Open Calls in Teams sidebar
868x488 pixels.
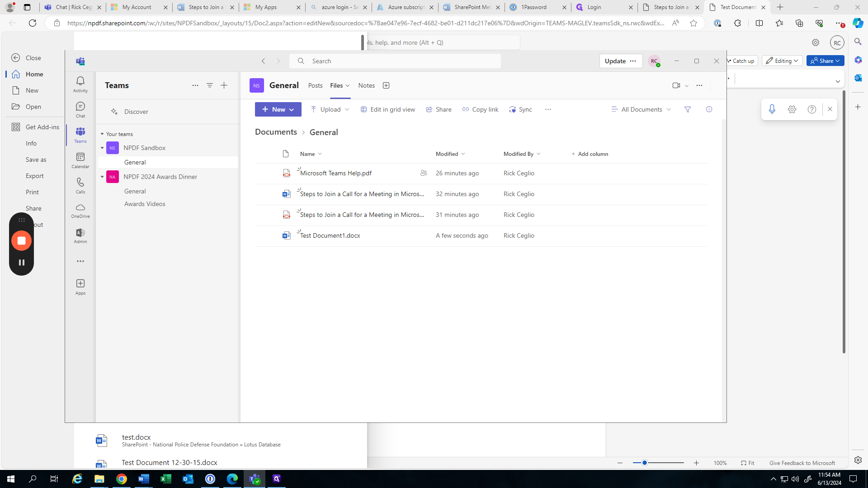(80, 185)
